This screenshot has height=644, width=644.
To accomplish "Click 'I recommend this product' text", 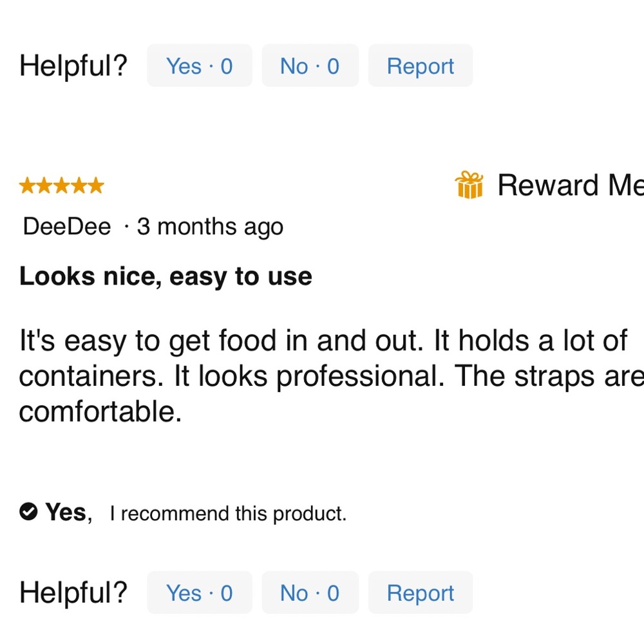I will coord(228,513).
